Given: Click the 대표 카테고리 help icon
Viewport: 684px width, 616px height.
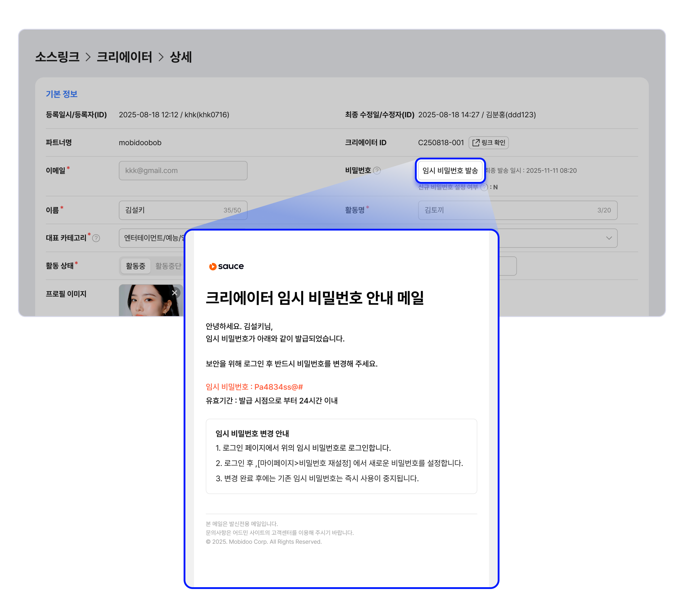Looking at the screenshot, I should (96, 238).
